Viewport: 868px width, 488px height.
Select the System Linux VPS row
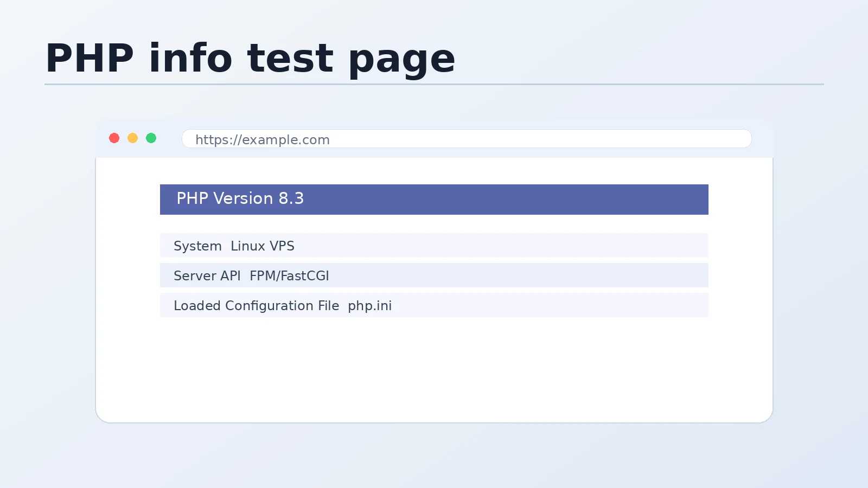click(x=434, y=246)
